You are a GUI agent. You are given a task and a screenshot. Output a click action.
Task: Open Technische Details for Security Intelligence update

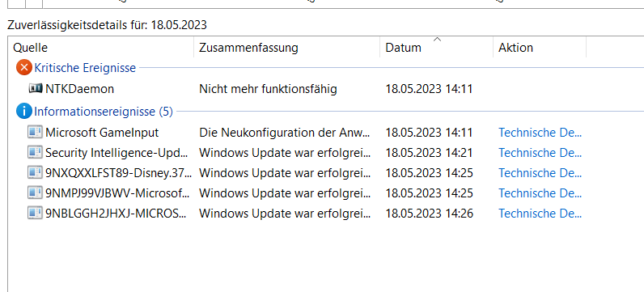tap(540, 153)
